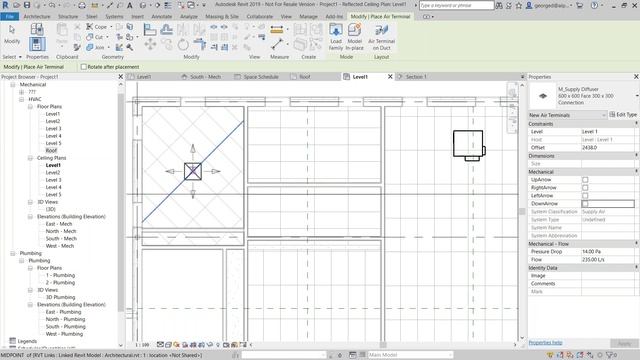Screen dimensions: 640x360
Task: Click the Open icon in quick access toolbar
Action: tap(16, 5)
